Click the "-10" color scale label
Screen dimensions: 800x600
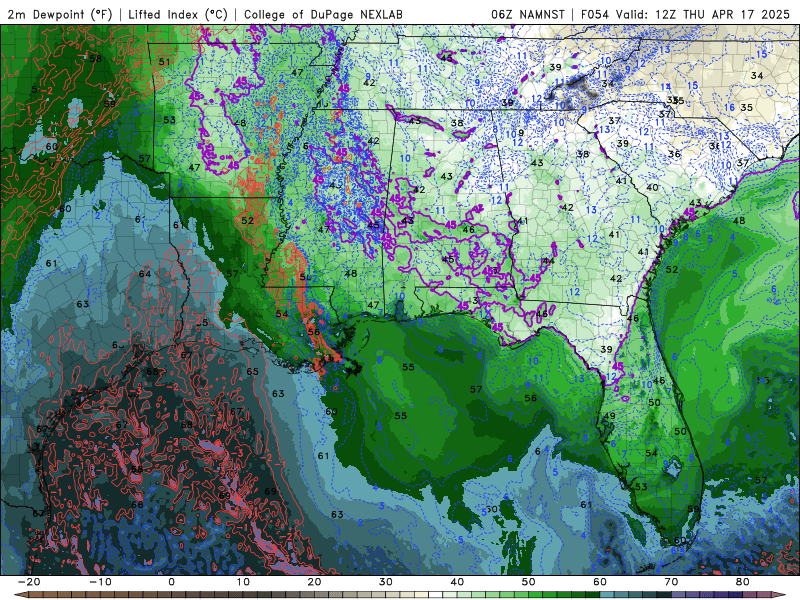pyautogui.click(x=100, y=582)
